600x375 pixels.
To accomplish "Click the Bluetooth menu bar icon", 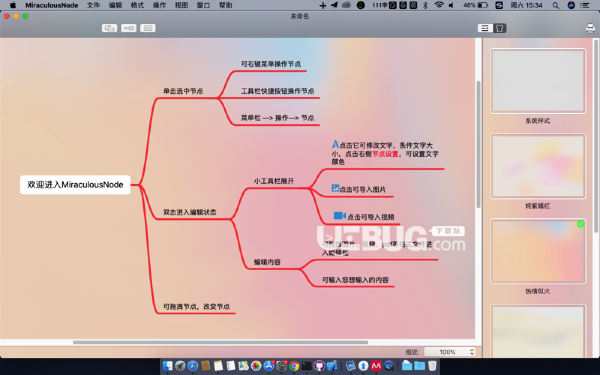I will pyautogui.click(x=425, y=5).
